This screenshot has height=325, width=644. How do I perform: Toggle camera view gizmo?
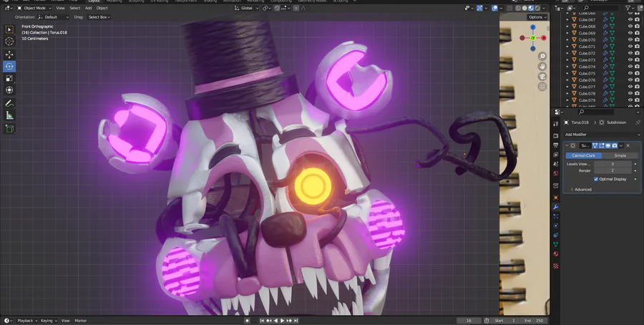pyautogui.click(x=542, y=77)
